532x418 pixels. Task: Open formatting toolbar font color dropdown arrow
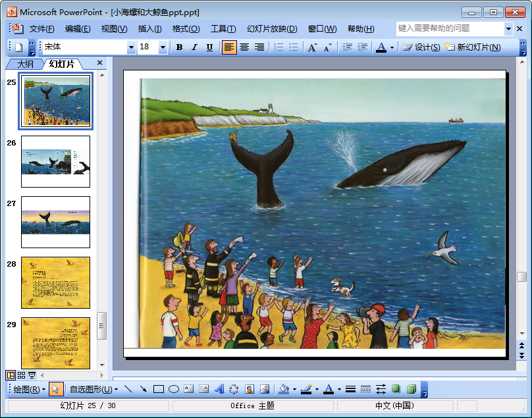[x=392, y=47]
